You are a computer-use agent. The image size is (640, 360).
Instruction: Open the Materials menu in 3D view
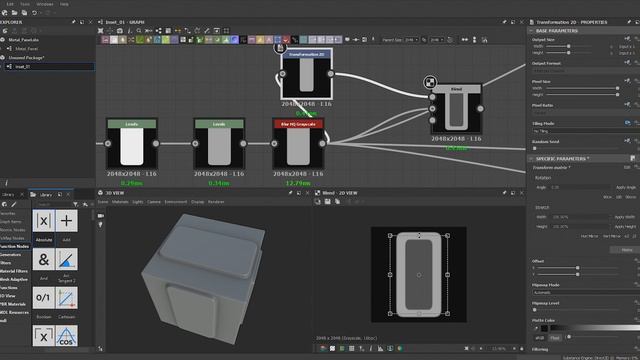tap(120, 202)
